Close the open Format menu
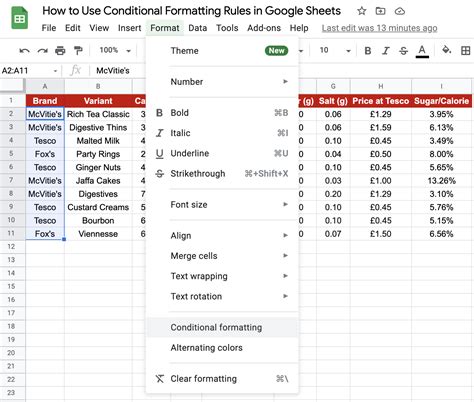 [165, 28]
